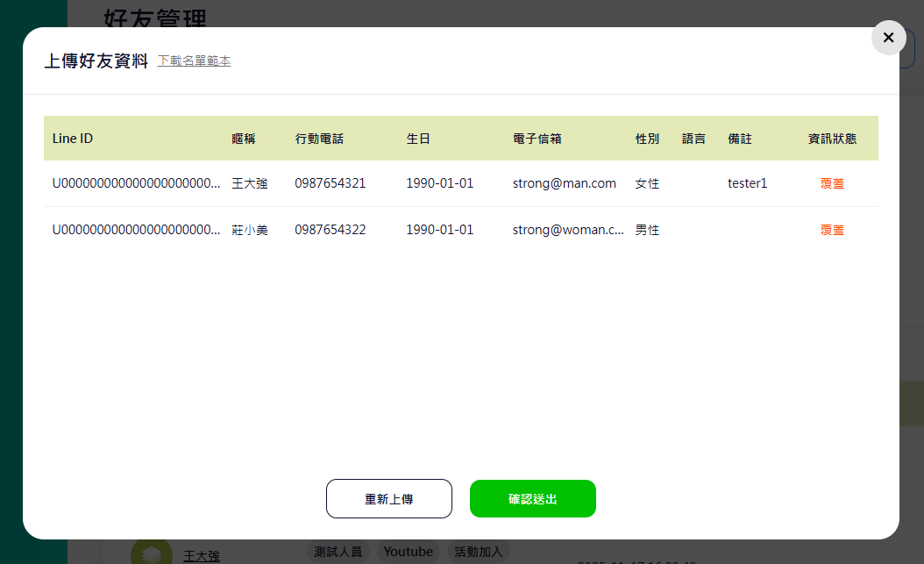Click the strong@man.com email cell
The width and height of the screenshot is (924, 564).
564,184
